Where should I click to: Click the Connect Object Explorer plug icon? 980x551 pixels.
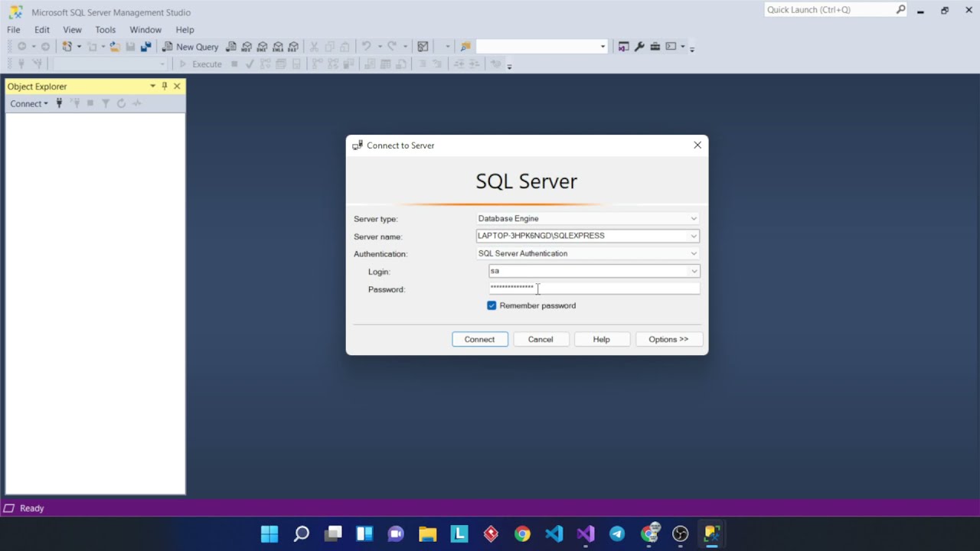(x=59, y=103)
